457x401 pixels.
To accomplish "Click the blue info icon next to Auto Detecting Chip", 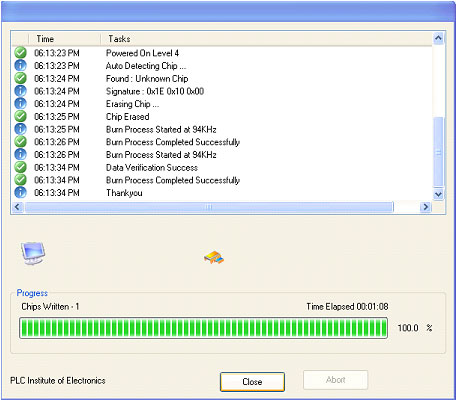I will (20, 65).
